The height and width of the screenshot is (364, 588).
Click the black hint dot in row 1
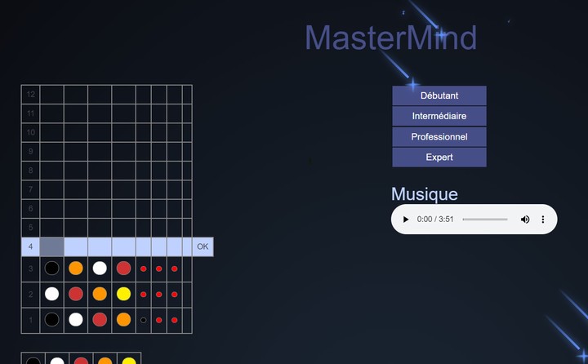(x=143, y=320)
